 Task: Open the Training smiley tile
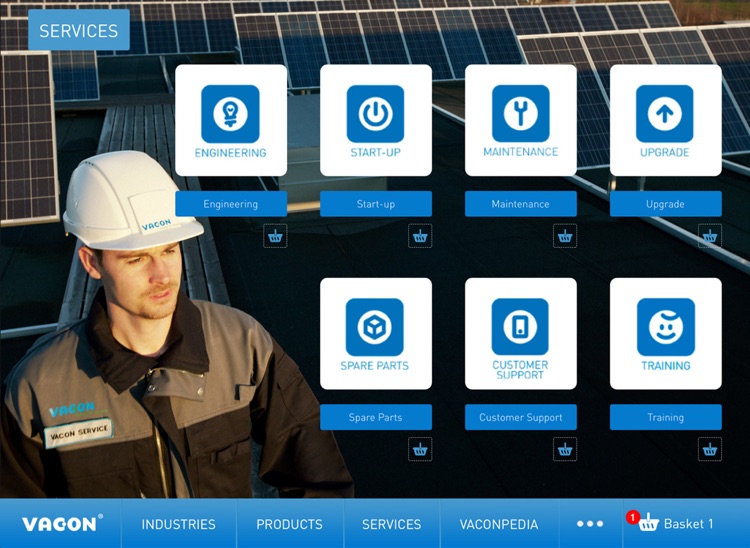click(666, 334)
